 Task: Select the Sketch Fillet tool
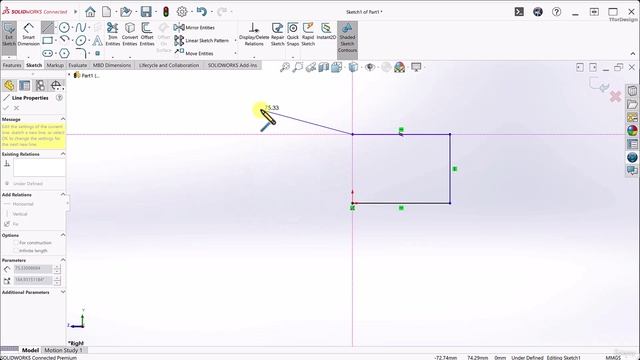pos(81,53)
